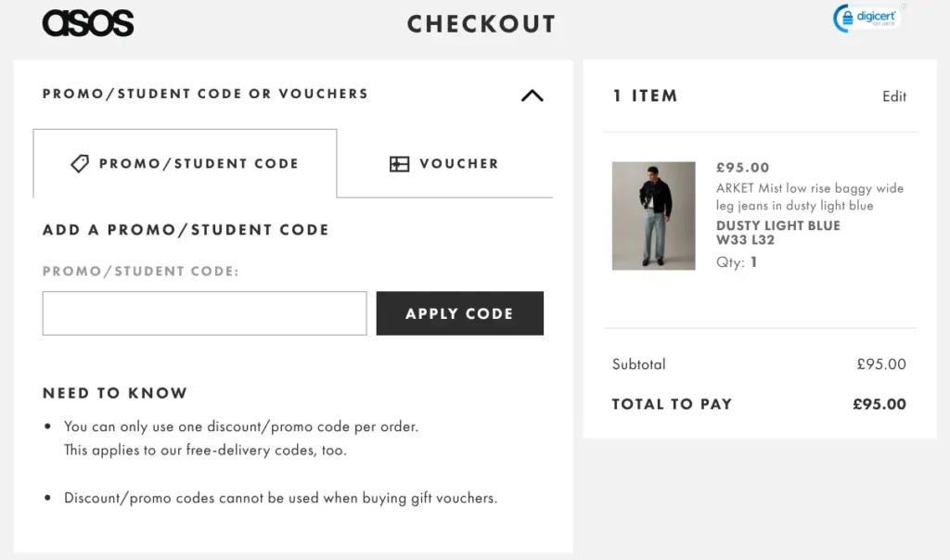Image resolution: width=950 pixels, height=560 pixels.
Task: Switch to the Voucher tab
Action: click(445, 164)
